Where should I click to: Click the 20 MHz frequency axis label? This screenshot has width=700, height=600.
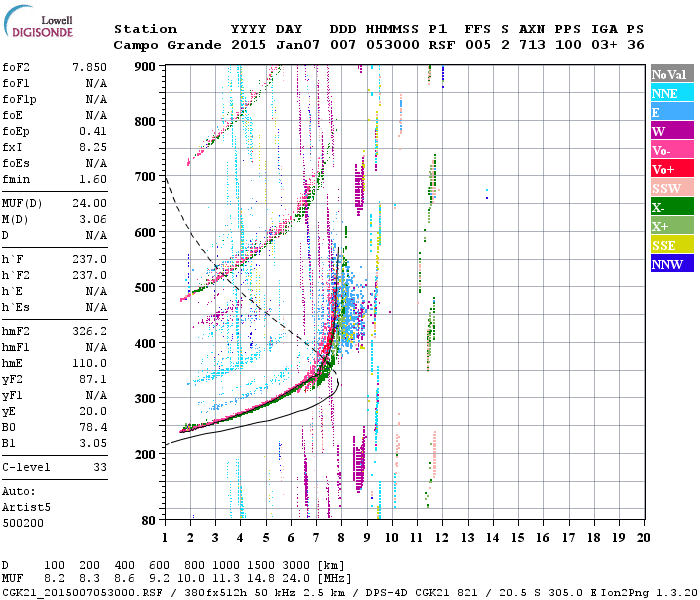tap(643, 538)
